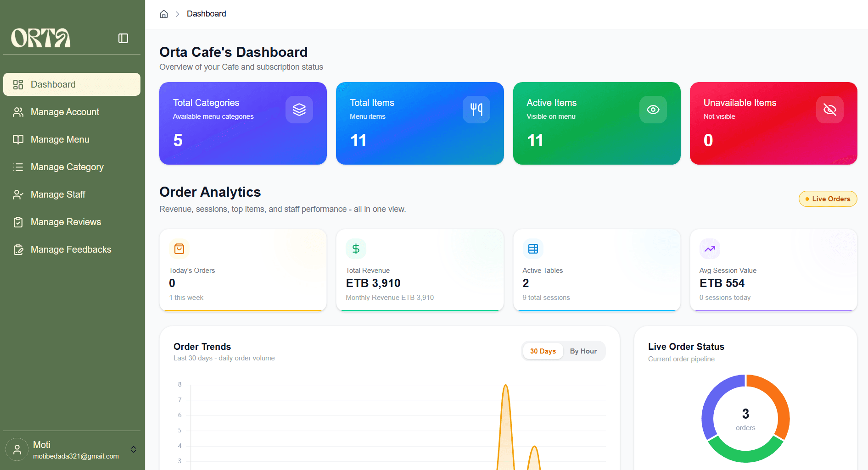The image size is (868, 470).
Task: Go to Manage Menu
Action: (72, 139)
